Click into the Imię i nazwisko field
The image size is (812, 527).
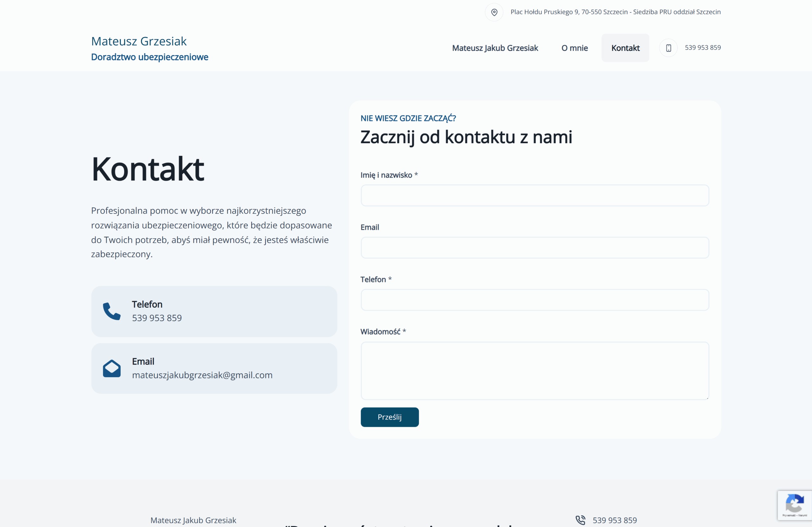(x=535, y=195)
